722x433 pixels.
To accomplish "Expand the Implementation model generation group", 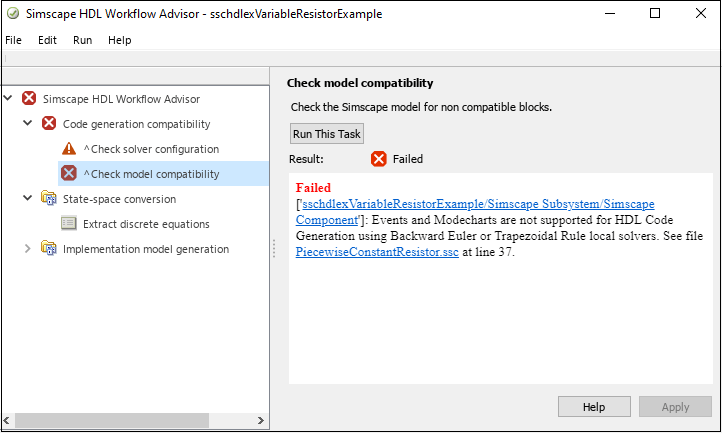I will click(28, 249).
